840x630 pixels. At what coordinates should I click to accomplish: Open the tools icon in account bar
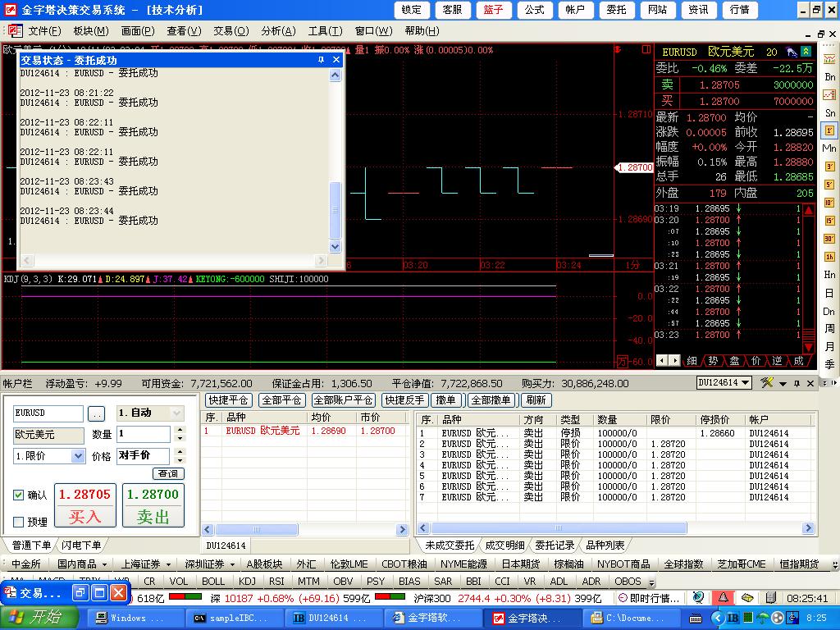pyautogui.click(x=767, y=383)
